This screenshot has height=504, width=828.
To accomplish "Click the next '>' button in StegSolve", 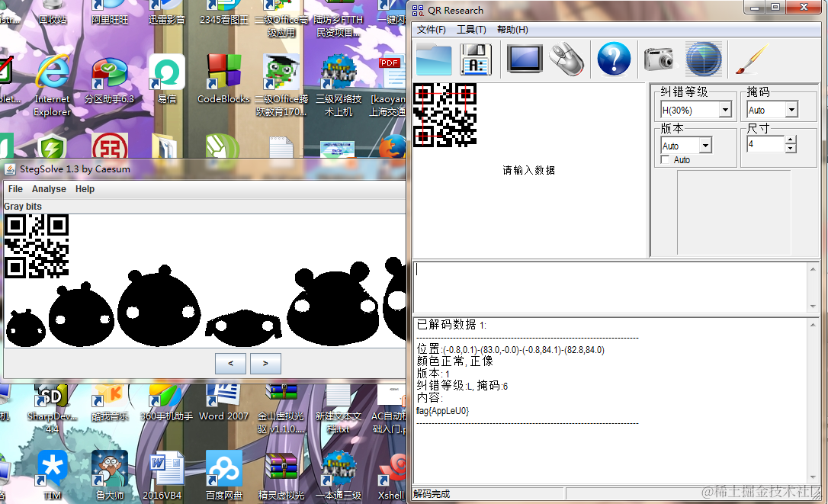I will point(265,364).
